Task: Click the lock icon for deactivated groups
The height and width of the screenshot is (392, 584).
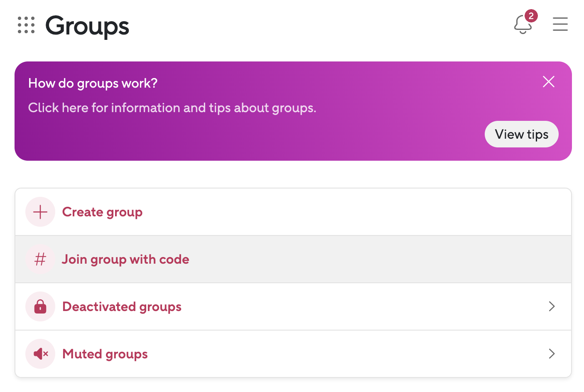Action: [x=40, y=306]
